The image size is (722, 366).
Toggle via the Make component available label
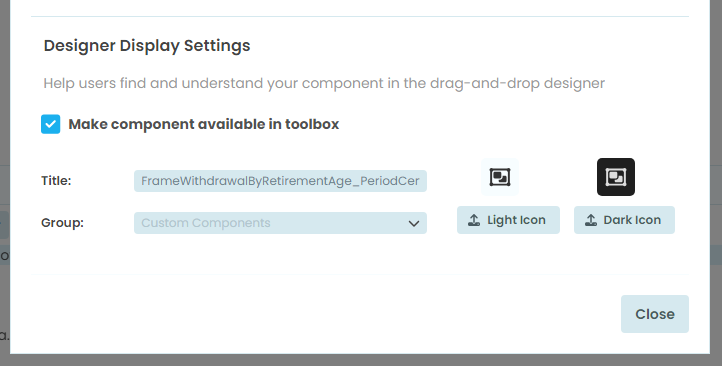(x=204, y=124)
